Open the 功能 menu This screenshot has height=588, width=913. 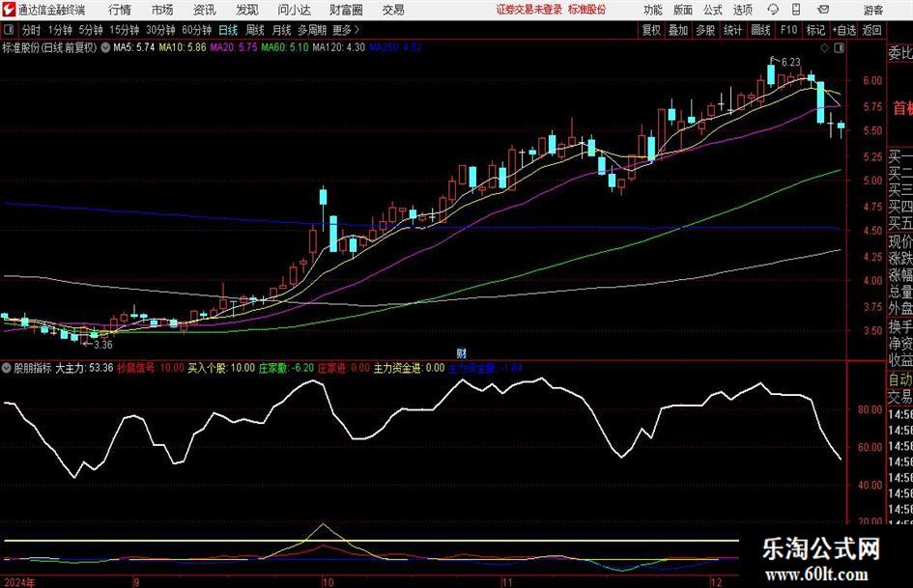653,10
